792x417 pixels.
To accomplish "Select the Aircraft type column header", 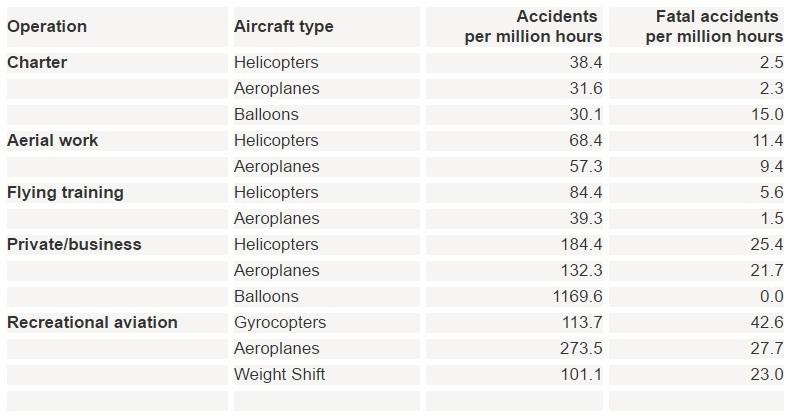I will pyautogui.click(x=284, y=27).
